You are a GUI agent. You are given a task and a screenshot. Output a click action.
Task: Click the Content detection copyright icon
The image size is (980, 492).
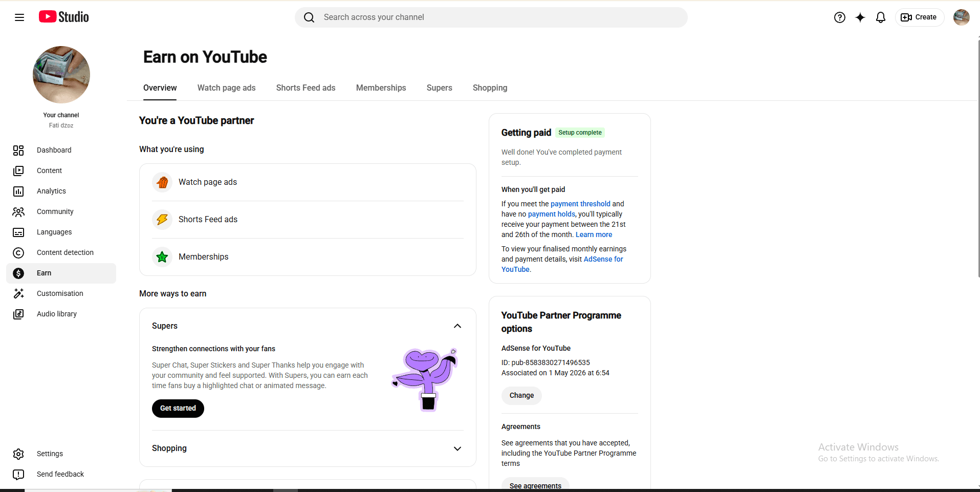click(x=18, y=253)
